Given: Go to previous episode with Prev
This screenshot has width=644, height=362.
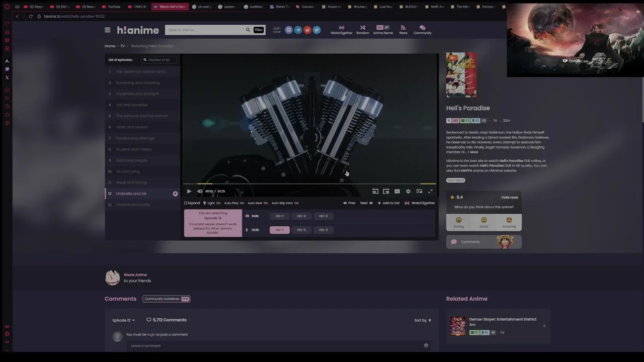Looking at the screenshot, I should [349, 203].
